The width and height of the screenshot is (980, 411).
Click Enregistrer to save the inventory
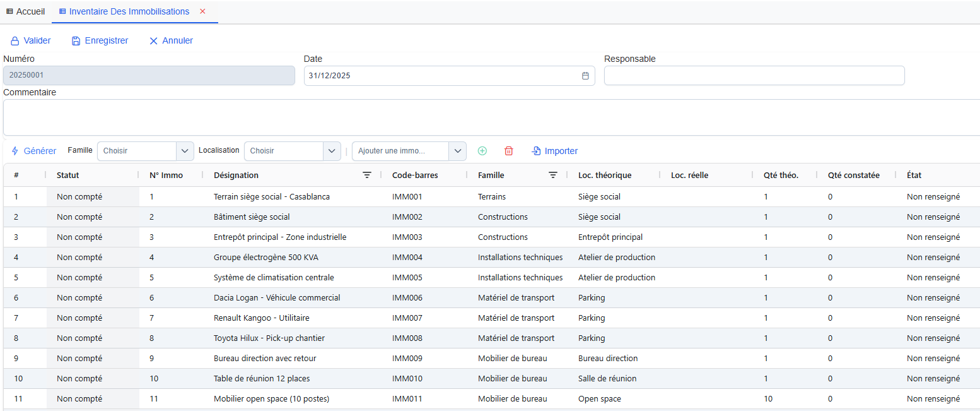coord(100,40)
